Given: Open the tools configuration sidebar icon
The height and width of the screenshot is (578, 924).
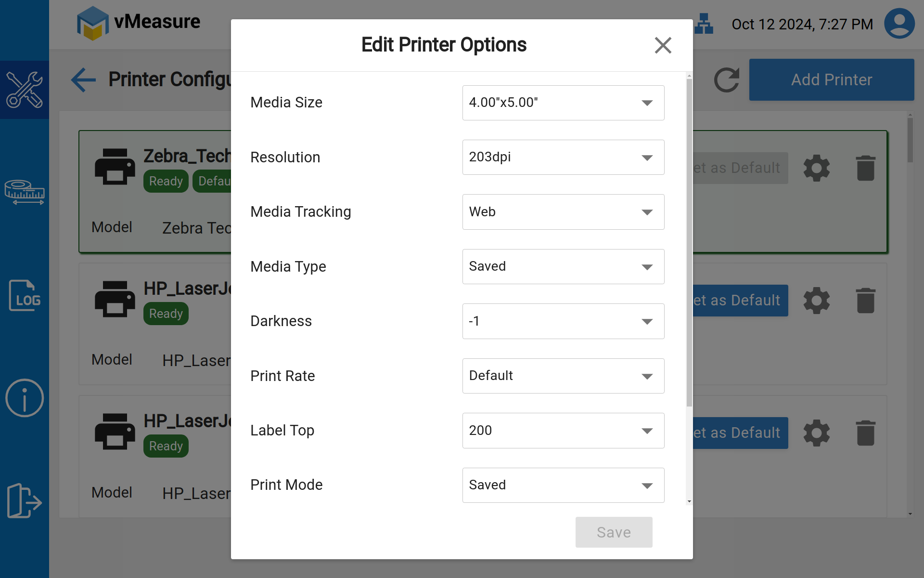Looking at the screenshot, I should [24, 90].
